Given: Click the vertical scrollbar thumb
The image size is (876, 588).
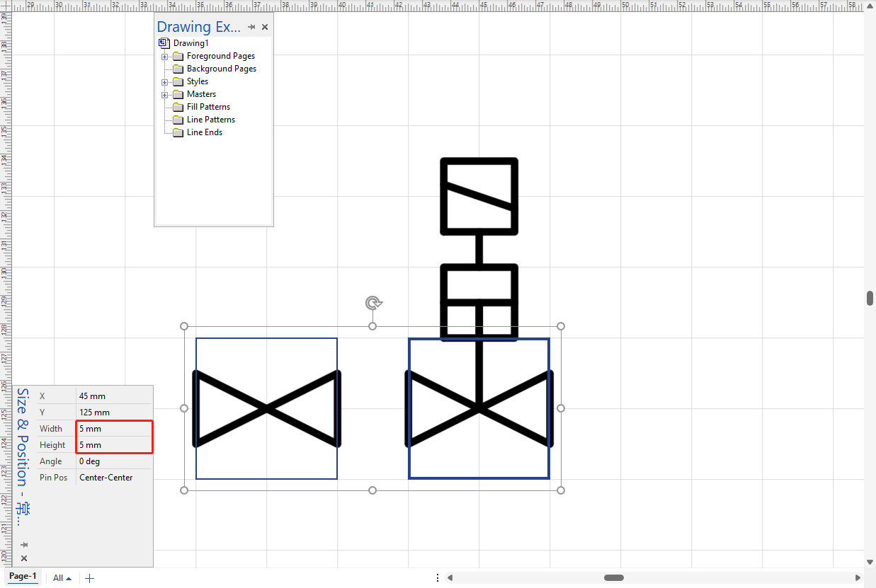Looking at the screenshot, I should [870, 298].
